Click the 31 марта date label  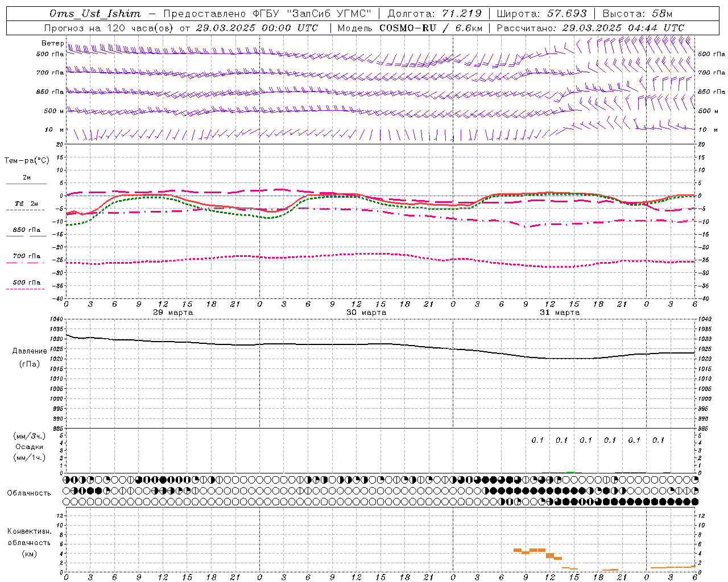[x=560, y=313]
